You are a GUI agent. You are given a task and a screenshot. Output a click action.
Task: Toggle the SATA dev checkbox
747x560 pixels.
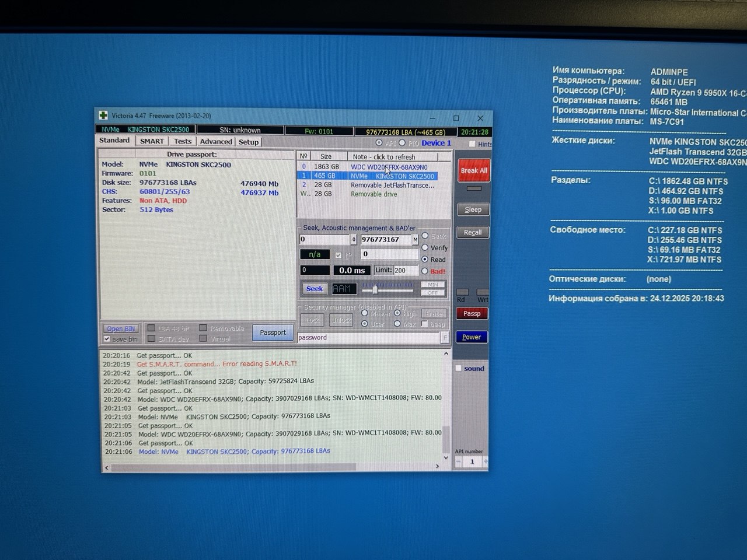click(x=151, y=339)
